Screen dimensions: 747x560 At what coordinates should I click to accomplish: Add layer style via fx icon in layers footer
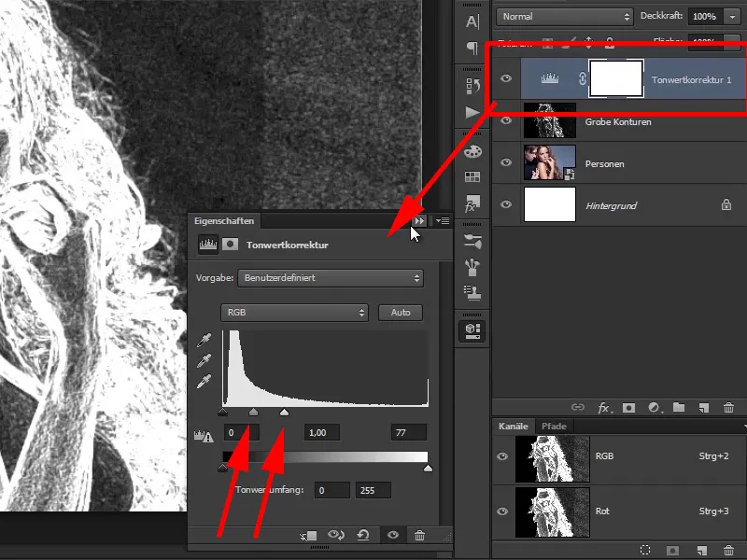pos(604,408)
